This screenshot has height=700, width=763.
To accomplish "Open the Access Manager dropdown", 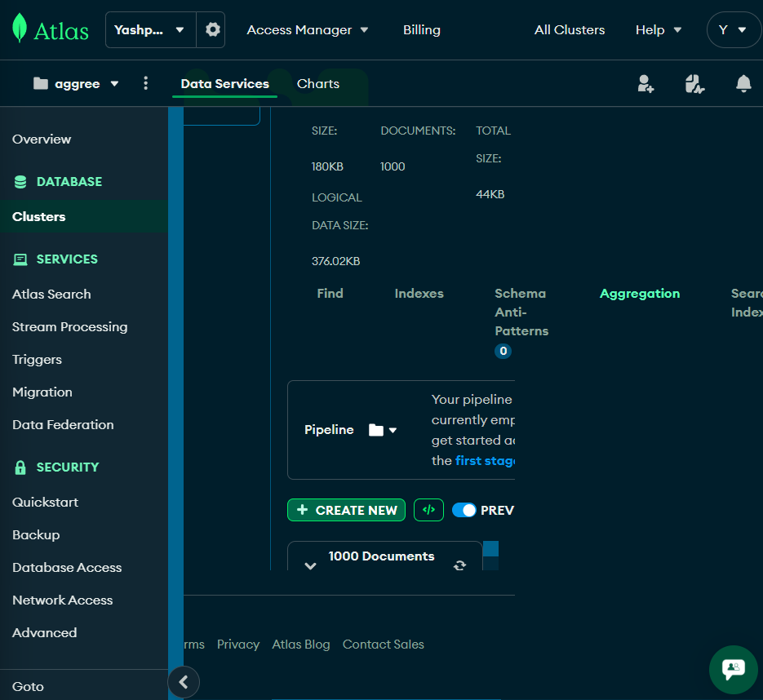I will click(308, 29).
